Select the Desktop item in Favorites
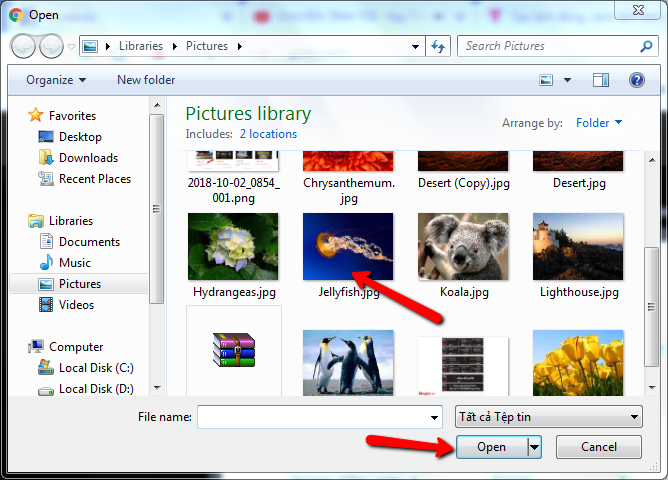The width and height of the screenshot is (668, 480). click(x=80, y=137)
